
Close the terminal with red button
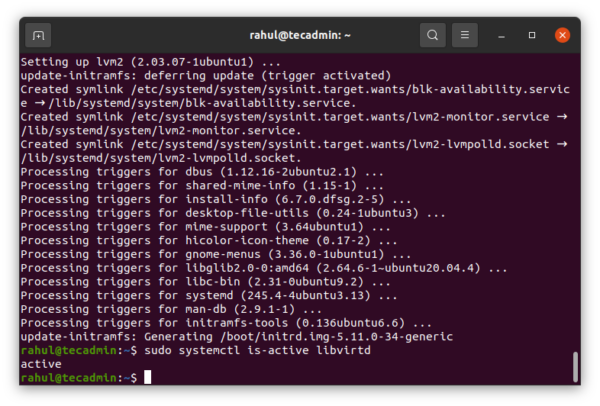[562, 36]
